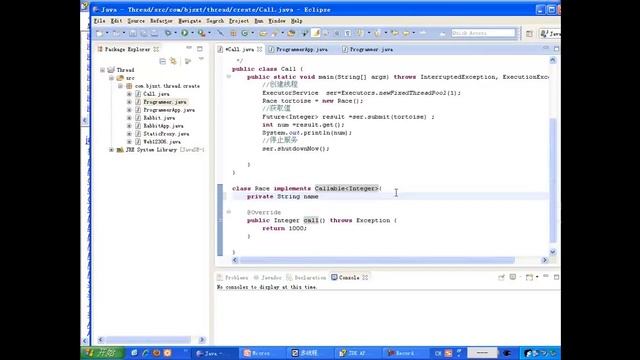640x360 pixels.
Task: Toggle Mark Occurrences highlighter icon
Action: [316, 33]
